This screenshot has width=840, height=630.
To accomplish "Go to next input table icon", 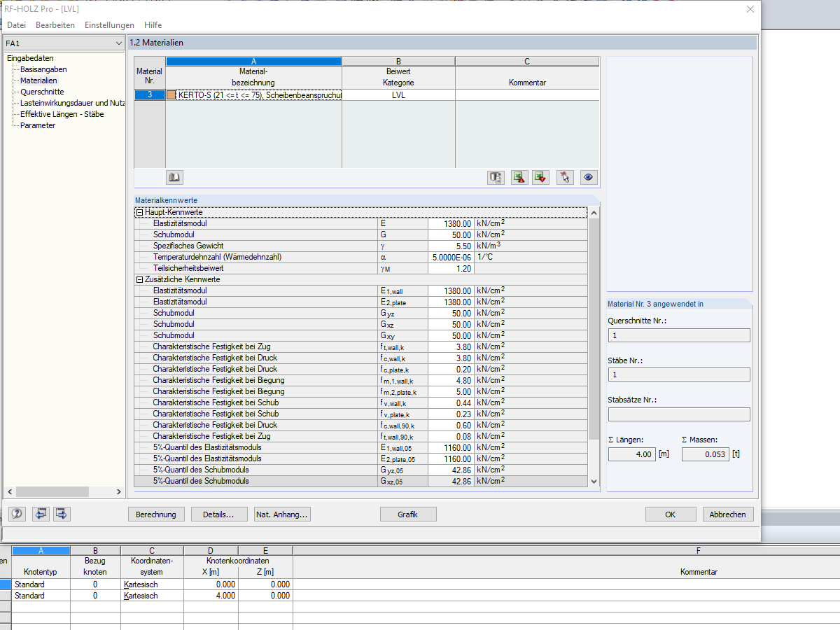I will tap(62, 514).
